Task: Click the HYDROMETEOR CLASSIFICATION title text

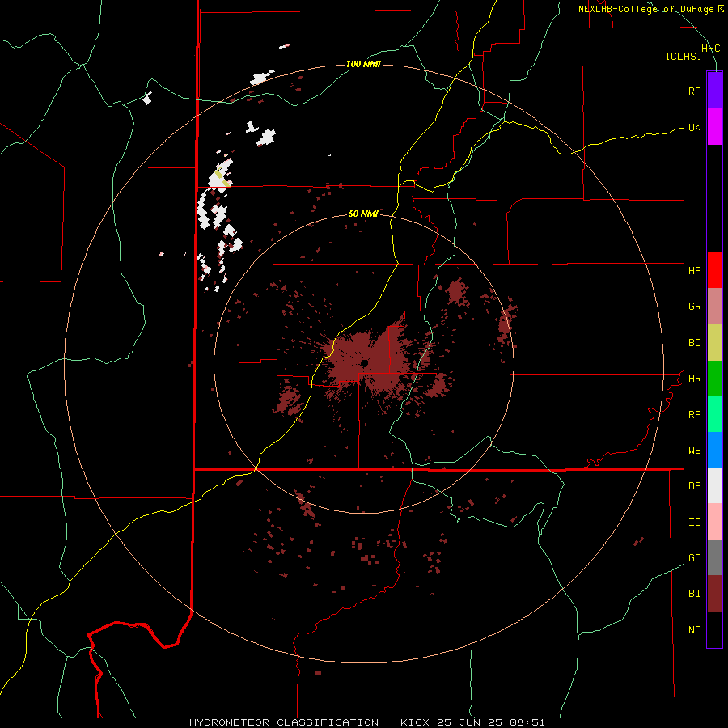Action: click(x=284, y=722)
